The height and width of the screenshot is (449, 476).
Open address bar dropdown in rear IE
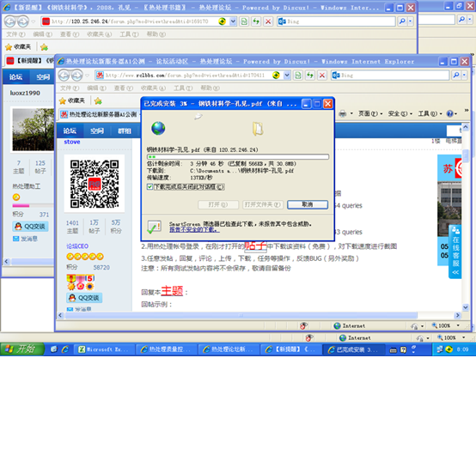(233, 21)
